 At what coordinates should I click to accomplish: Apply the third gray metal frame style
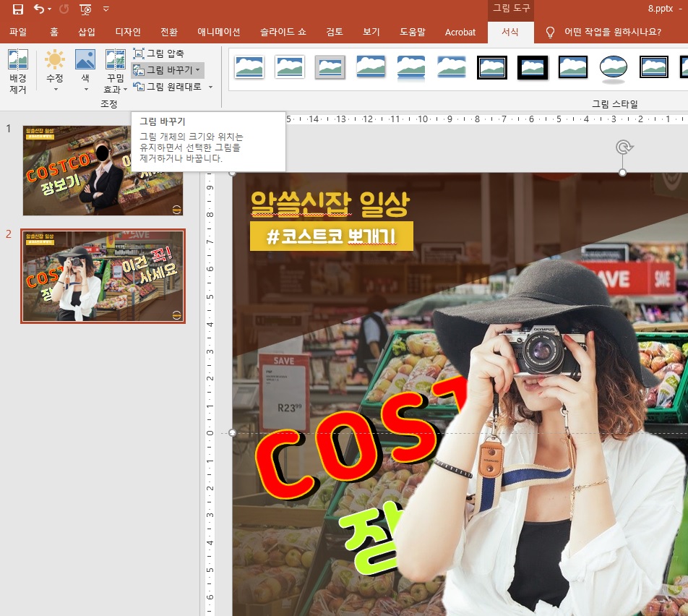330,67
